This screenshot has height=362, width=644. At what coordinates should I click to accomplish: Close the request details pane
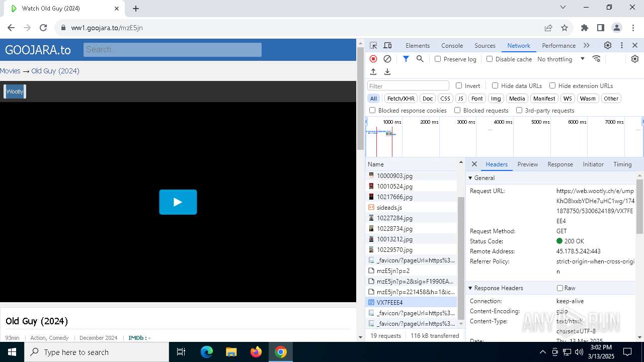click(x=474, y=164)
